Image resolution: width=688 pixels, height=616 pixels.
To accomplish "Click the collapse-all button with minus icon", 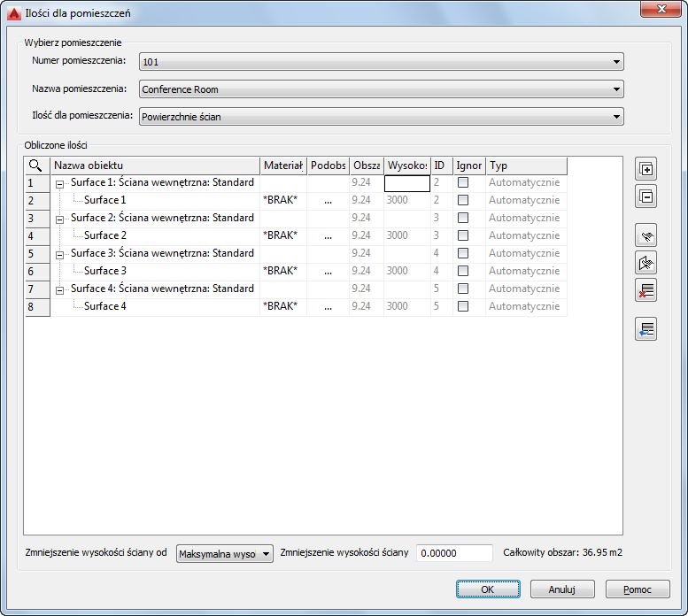I will pyautogui.click(x=645, y=196).
